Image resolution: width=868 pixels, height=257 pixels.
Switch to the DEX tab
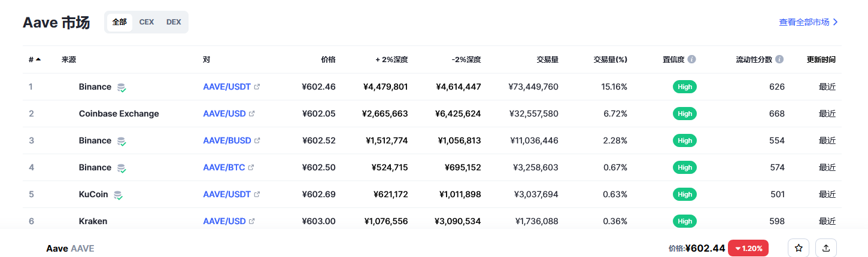click(x=174, y=22)
